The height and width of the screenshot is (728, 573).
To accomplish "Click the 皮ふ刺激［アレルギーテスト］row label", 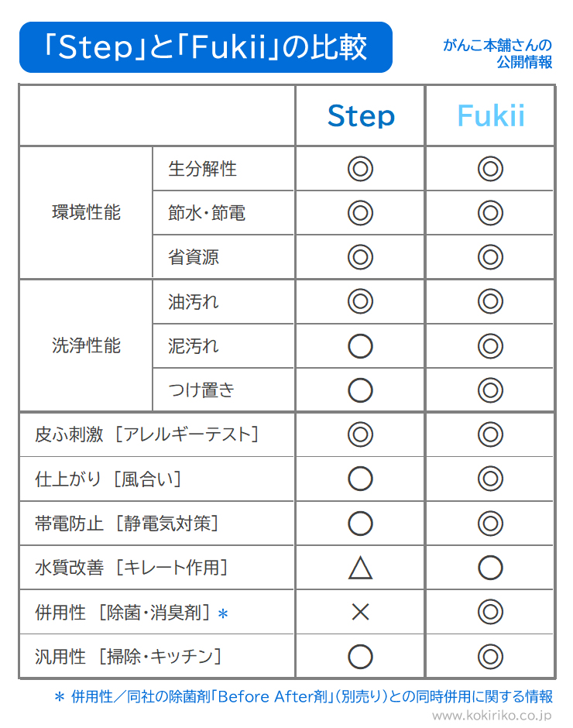I will (x=147, y=434).
